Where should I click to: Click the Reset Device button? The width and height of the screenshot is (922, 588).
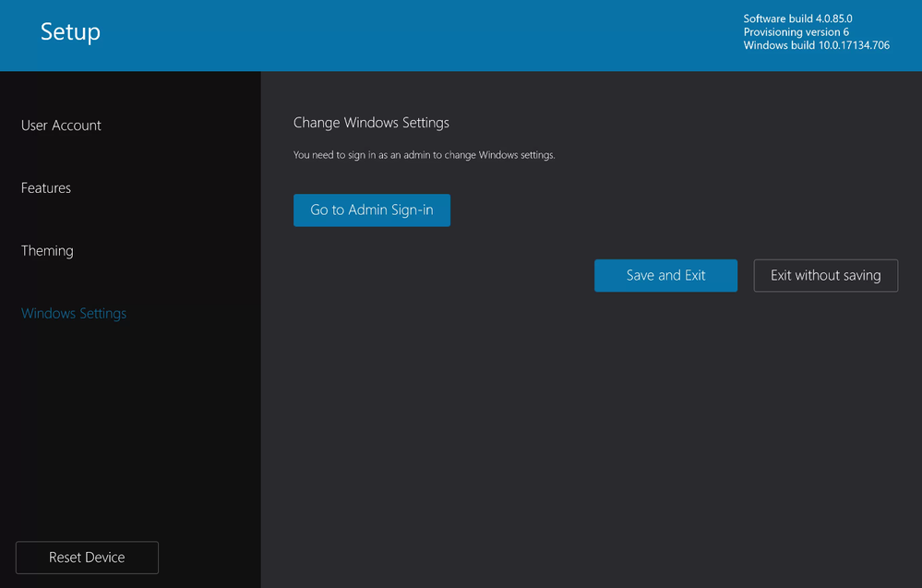pos(87,558)
